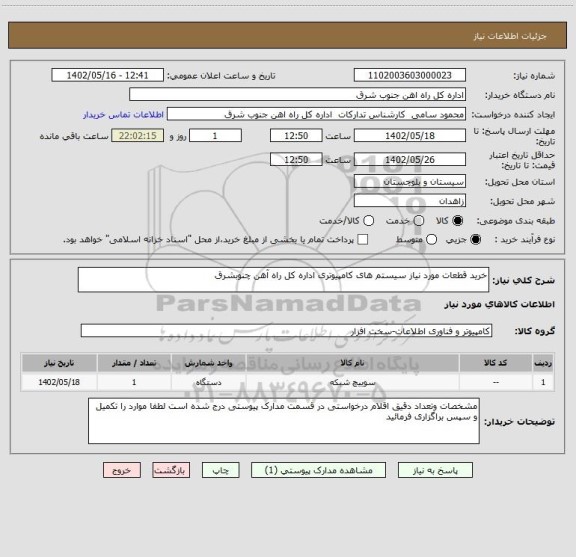Click the response deadline date 1402/05/18 field

pos(410,136)
